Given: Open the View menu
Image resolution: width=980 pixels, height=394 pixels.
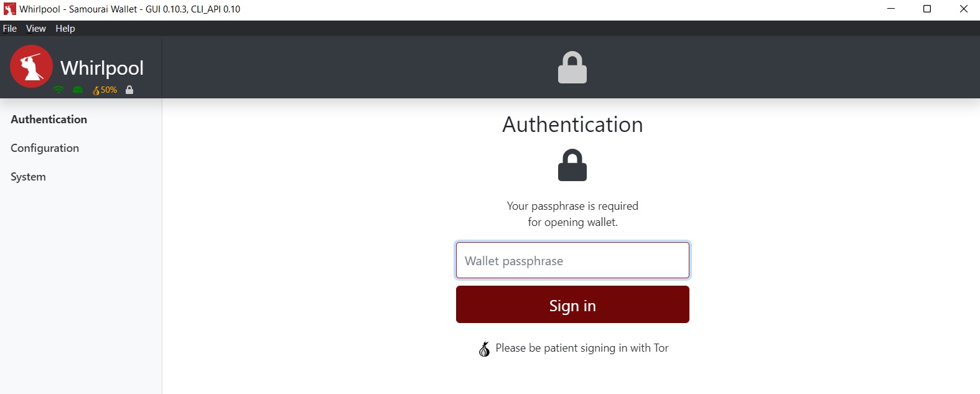Looking at the screenshot, I should (x=36, y=29).
